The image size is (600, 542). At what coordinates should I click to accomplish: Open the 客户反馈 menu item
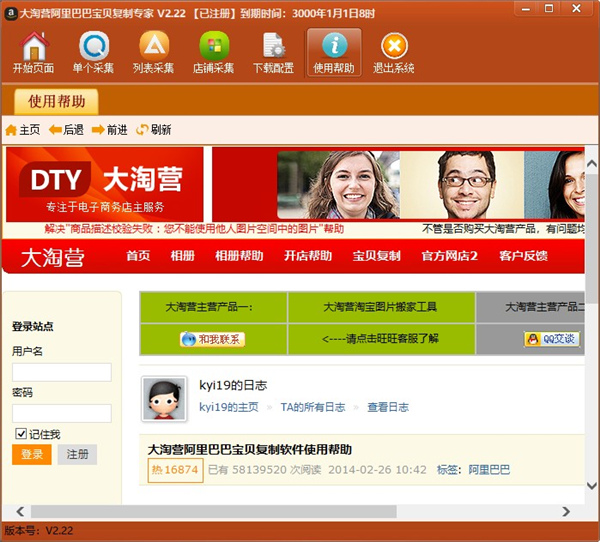(523, 256)
